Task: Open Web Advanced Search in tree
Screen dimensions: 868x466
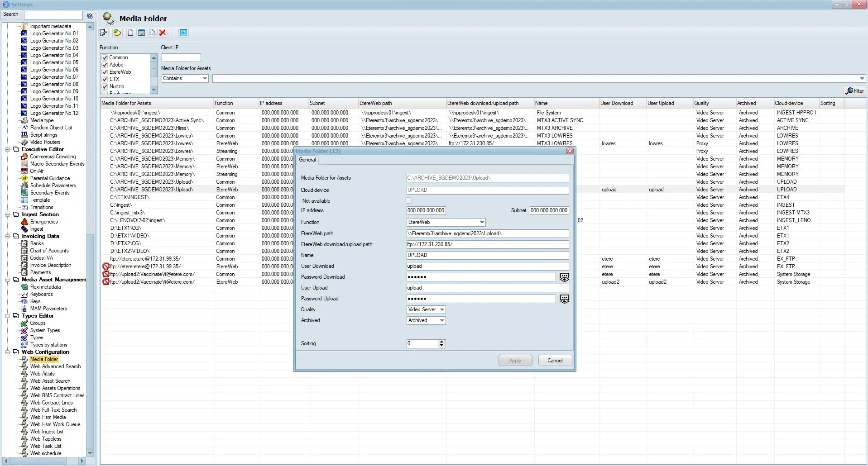Action: [x=55, y=366]
